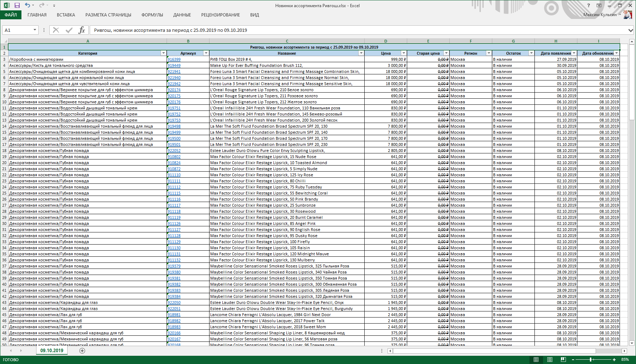Screen dimensions: 636x364
Task: Switch to Page Layout view in status bar
Action: pyautogui.click(x=550, y=359)
